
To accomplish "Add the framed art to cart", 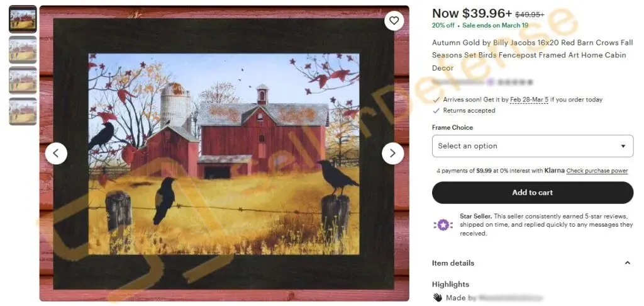I will click(533, 193).
